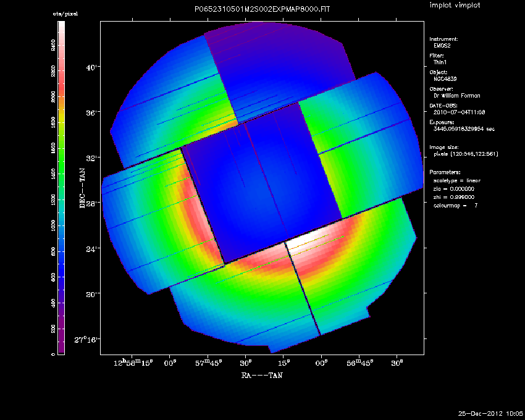Click the 'zhi = 0.999000' parameter

pyautogui.click(x=454, y=197)
